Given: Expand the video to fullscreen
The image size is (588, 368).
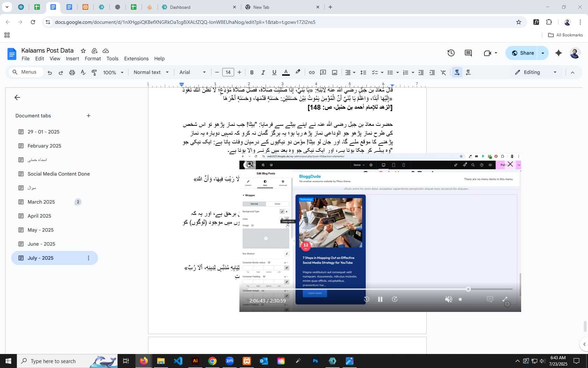Looking at the screenshot, I should pos(505,299).
